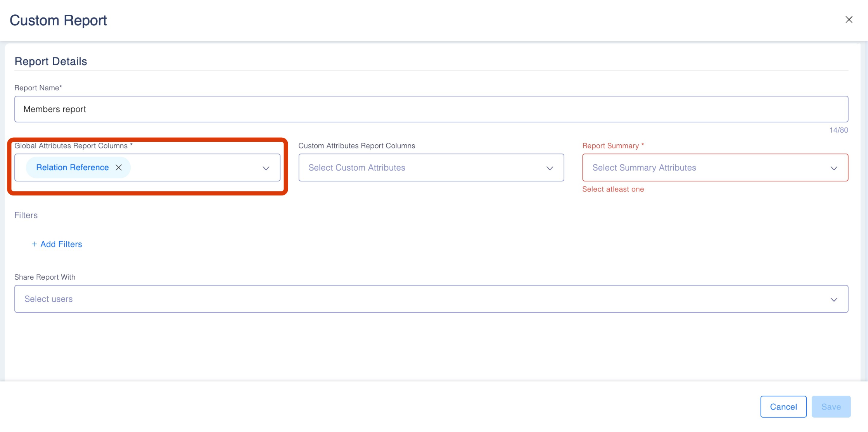The image size is (868, 432).
Task: Expand Global Attributes Report Columns chevron
Action: (x=266, y=168)
